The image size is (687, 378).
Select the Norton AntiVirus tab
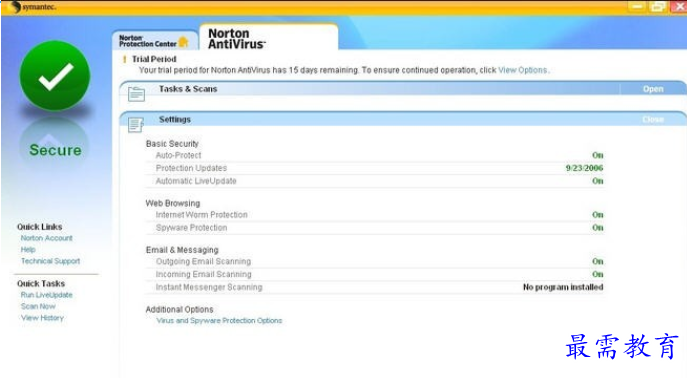(x=268, y=38)
